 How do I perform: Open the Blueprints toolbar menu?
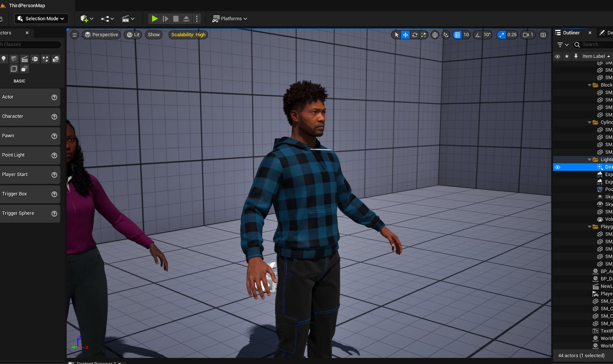(108, 19)
